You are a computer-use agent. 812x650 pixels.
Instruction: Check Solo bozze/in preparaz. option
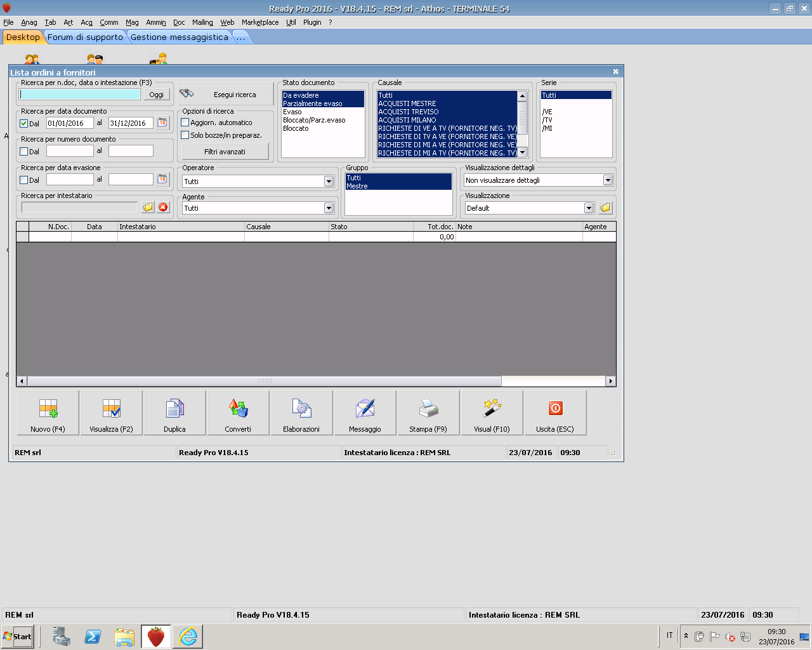pyautogui.click(x=185, y=135)
